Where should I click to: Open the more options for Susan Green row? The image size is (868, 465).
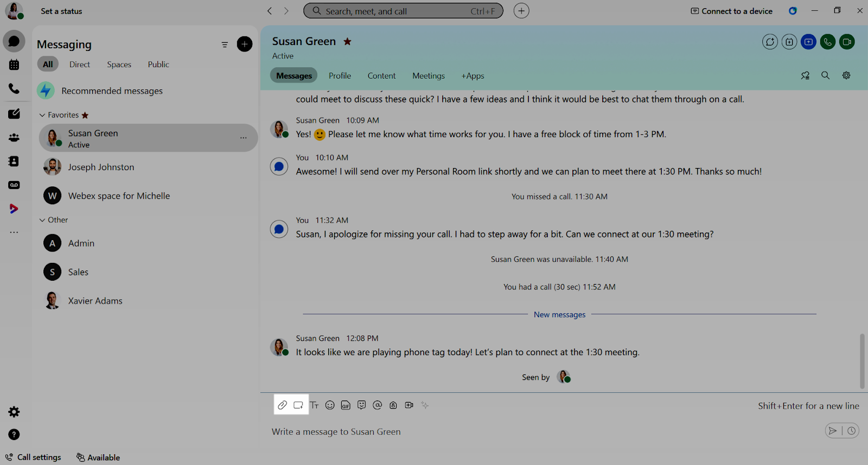click(x=244, y=138)
